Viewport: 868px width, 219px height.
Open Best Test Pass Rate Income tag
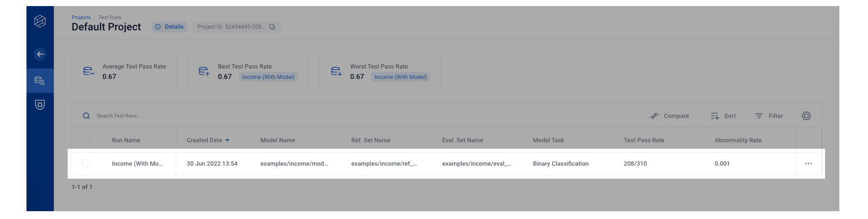[x=268, y=77]
